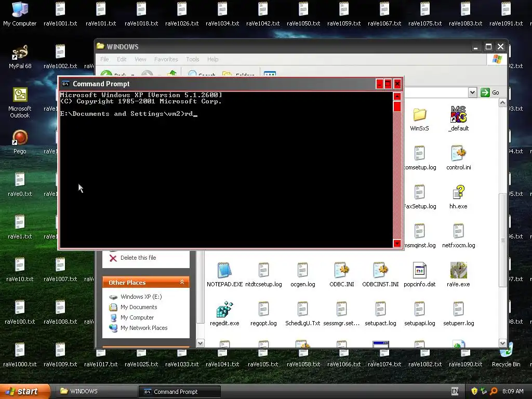Select hh.exe help icon

point(458,197)
